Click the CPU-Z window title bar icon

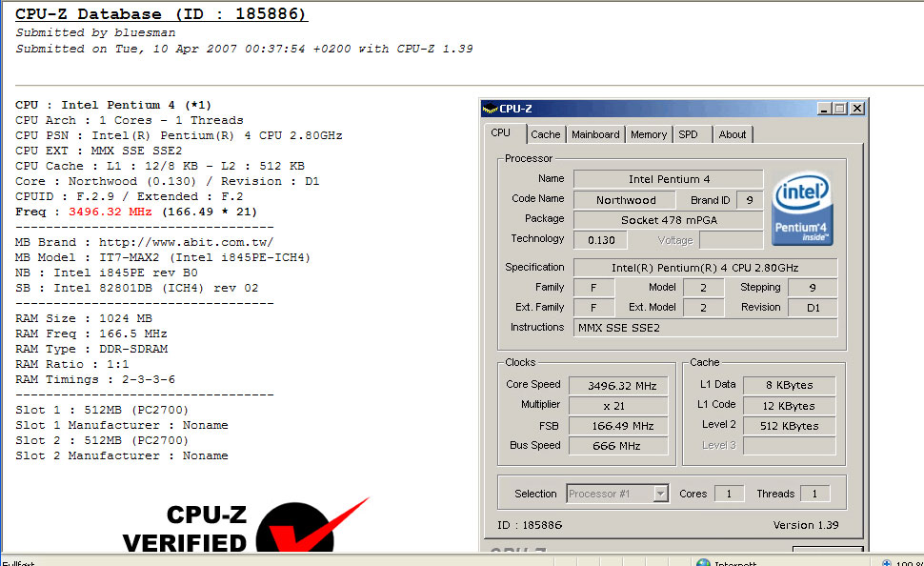(x=490, y=109)
